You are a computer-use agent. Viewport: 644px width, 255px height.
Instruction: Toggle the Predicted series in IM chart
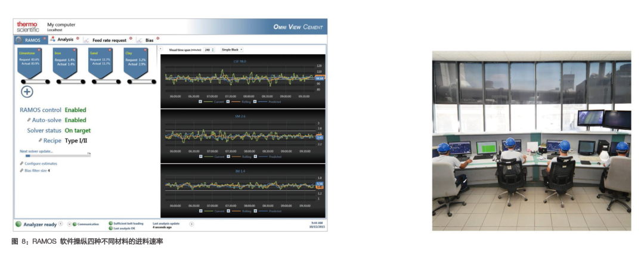(255, 211)
